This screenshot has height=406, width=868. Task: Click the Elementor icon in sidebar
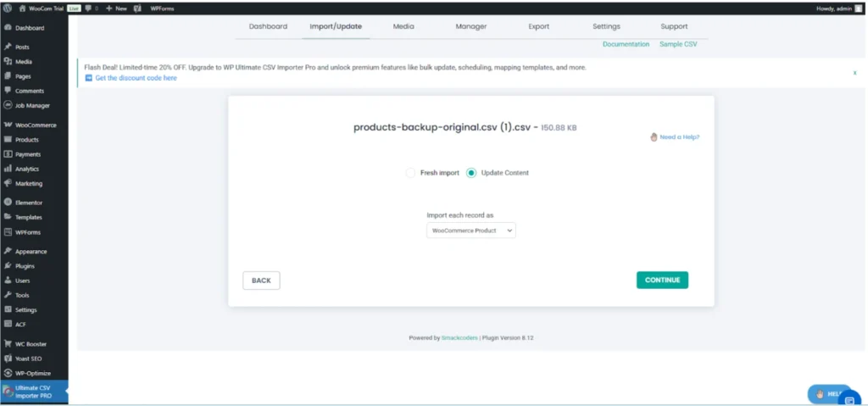click(x=8, y=203)
